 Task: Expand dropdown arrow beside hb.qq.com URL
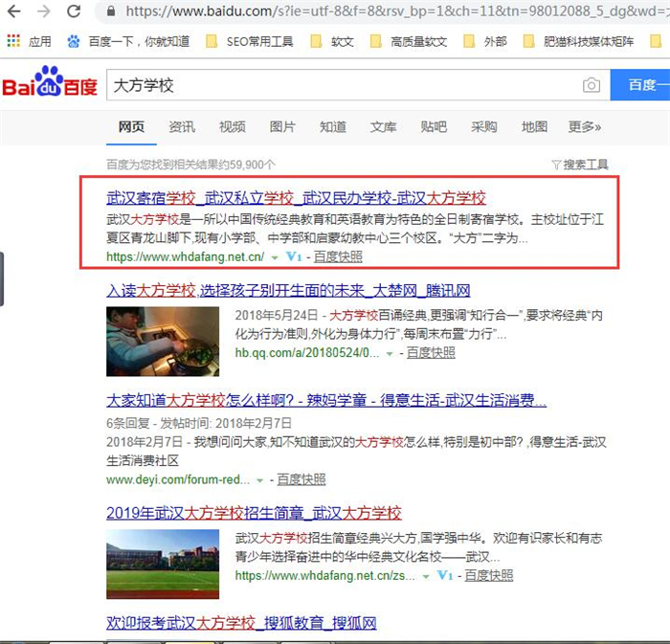click(x=390, y=354)
